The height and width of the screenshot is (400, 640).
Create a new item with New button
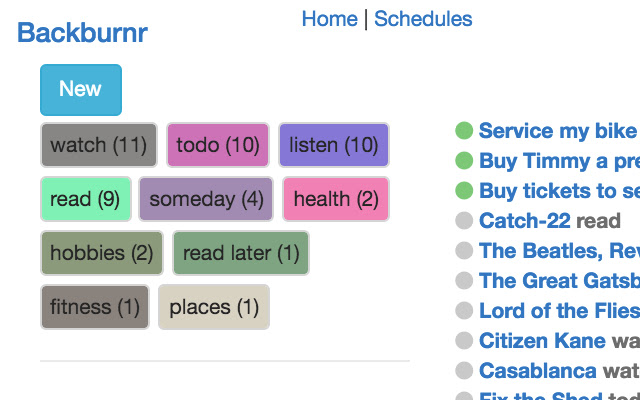(81, 90)
